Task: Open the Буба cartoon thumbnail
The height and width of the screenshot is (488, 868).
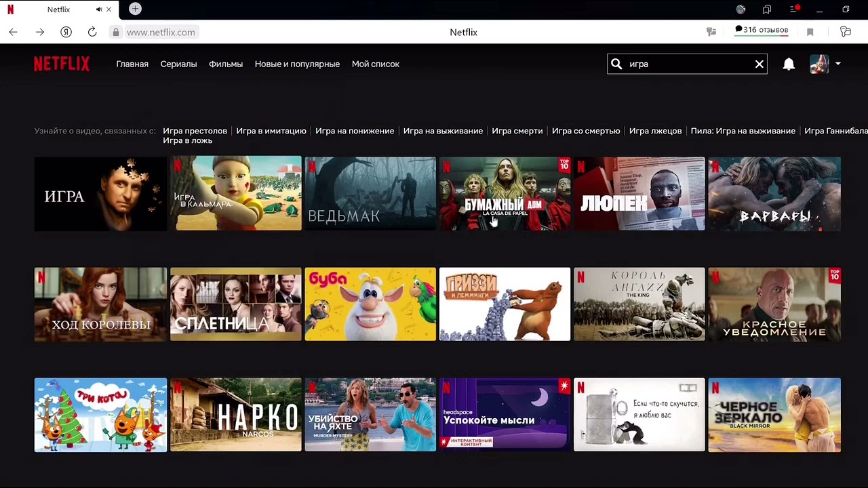Action: [x=370, y=304]
